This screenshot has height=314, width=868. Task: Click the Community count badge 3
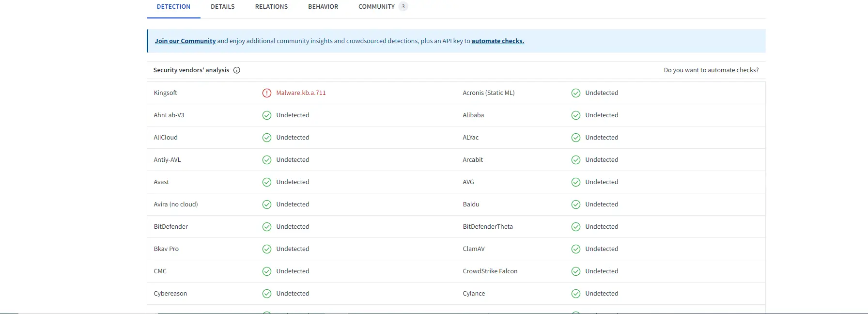[403, 7]
